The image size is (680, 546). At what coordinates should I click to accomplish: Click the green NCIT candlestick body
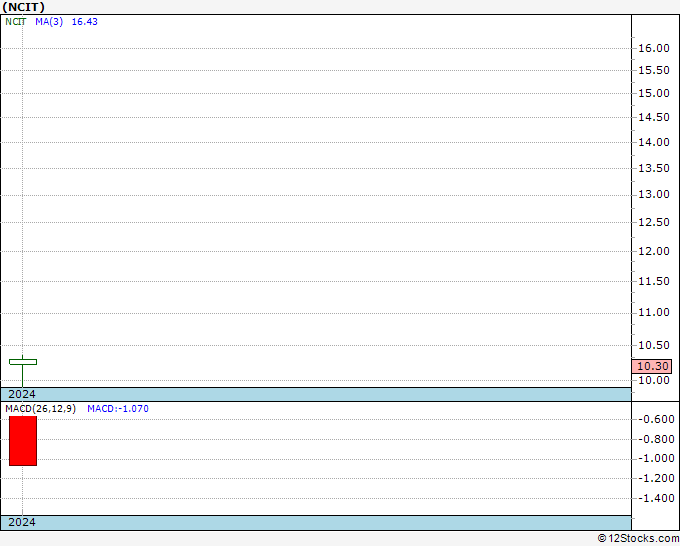pos(23,362)
